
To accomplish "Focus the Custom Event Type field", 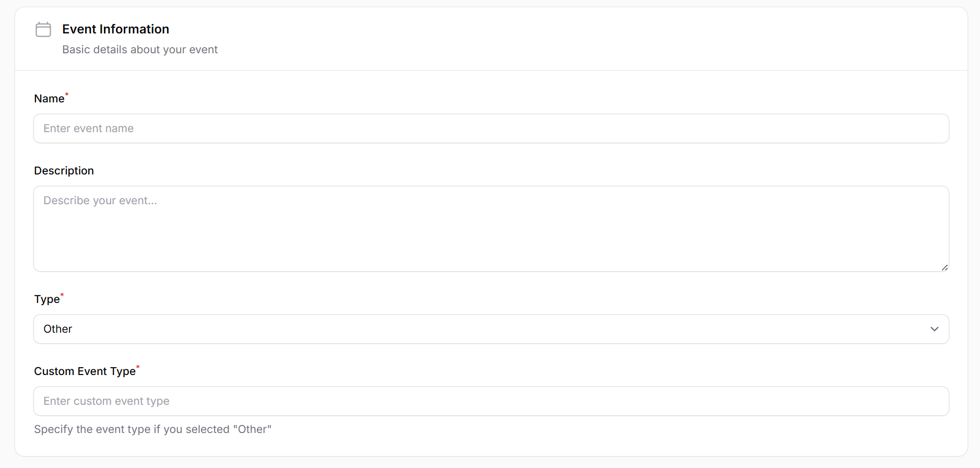I will (491, 401).
